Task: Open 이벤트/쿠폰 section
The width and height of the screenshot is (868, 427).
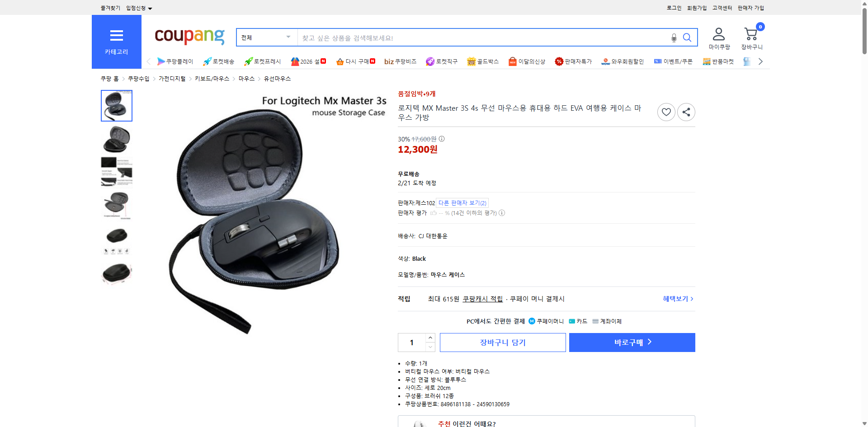Action: (x=673, y=61)
